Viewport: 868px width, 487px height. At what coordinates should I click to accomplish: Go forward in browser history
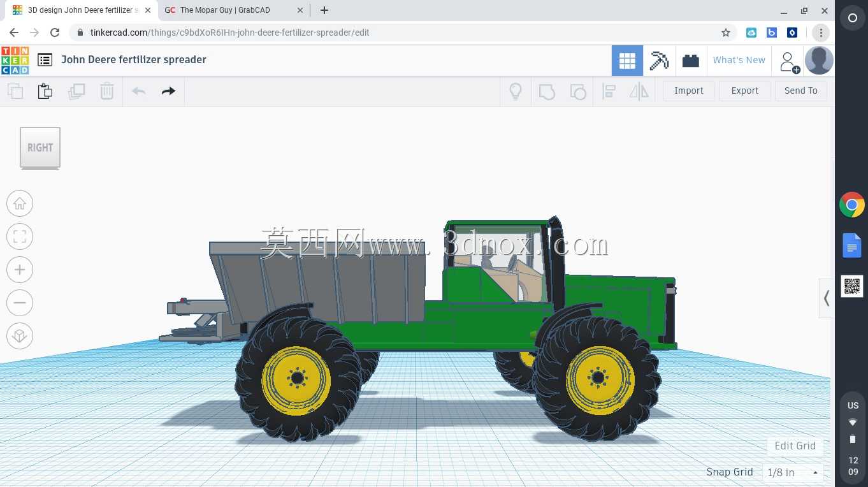pyautogui.click(x=34, y=33)
